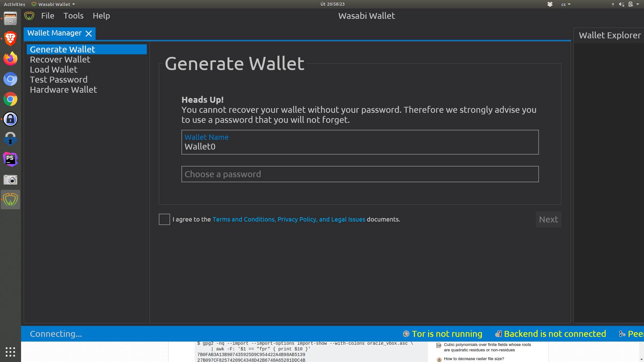Click the Tor status icon

point(406,334)
